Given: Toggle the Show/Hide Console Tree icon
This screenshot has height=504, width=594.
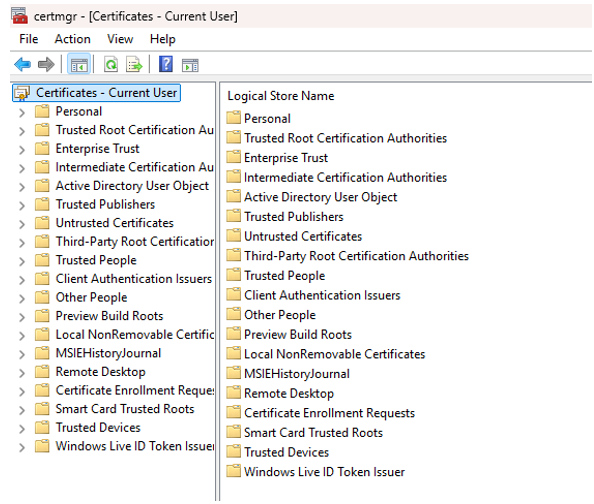Looking at the screenshot, I should coord(79,64).
